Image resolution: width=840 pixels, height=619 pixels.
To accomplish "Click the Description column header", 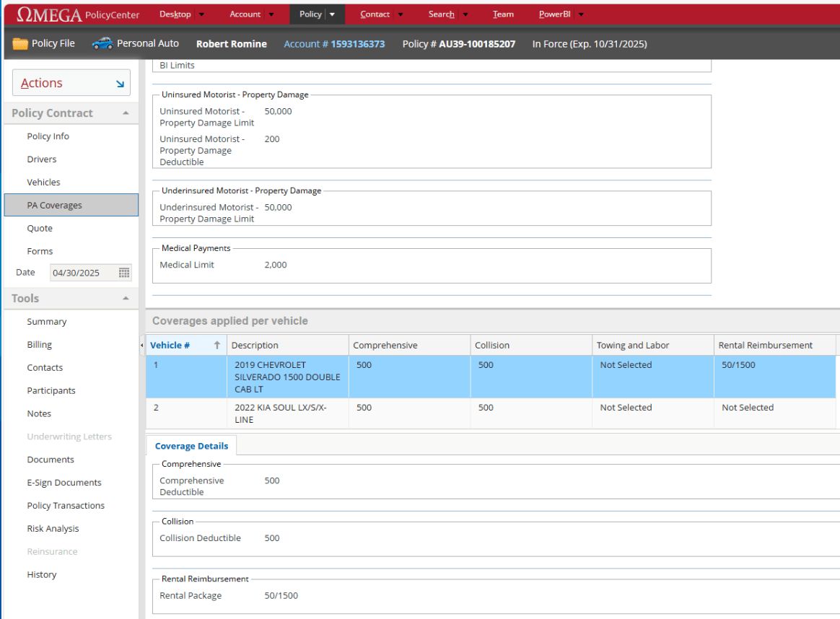I will 288,345.
